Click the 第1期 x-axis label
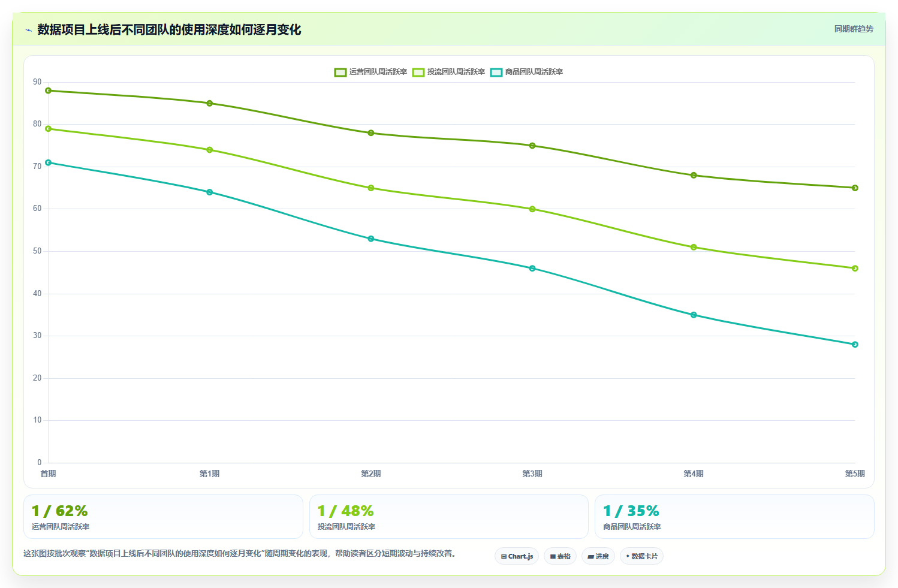 click(x=210, y=474)
